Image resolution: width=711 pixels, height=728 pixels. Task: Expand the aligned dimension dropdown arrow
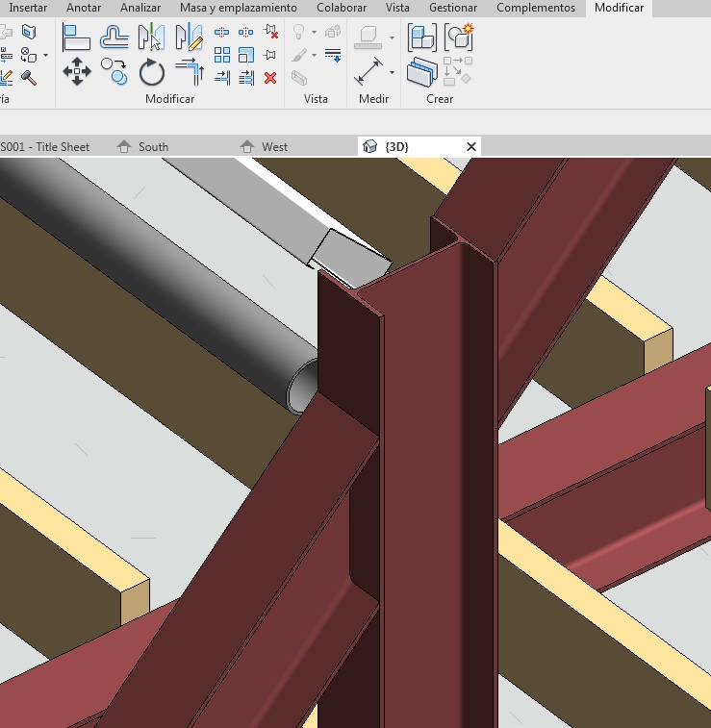pyautogui.click(x=392, y=72)
